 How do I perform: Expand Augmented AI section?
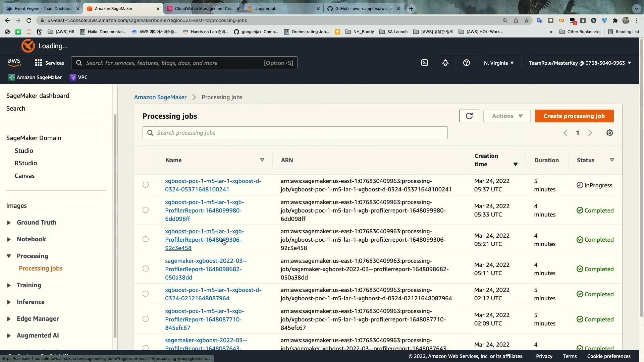coord(9,336)
